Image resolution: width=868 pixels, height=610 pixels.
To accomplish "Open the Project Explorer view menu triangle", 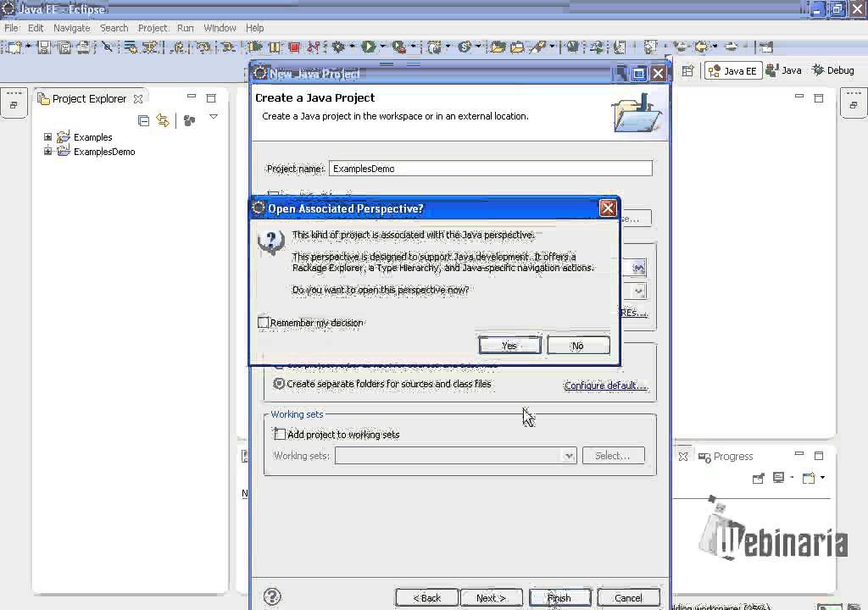I will point(213,117).
